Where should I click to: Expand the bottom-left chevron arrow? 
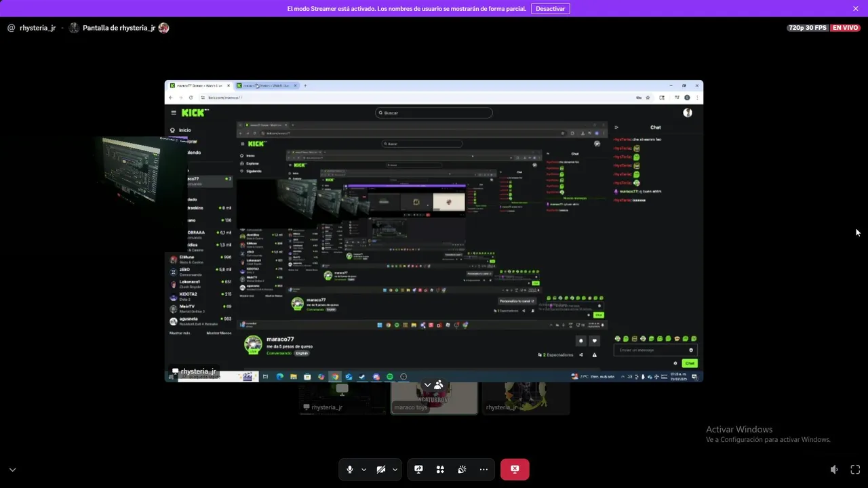click(12, 469)
